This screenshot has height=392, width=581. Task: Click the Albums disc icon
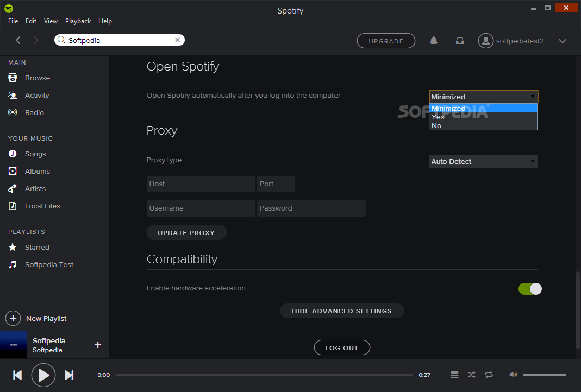(13, 171)
